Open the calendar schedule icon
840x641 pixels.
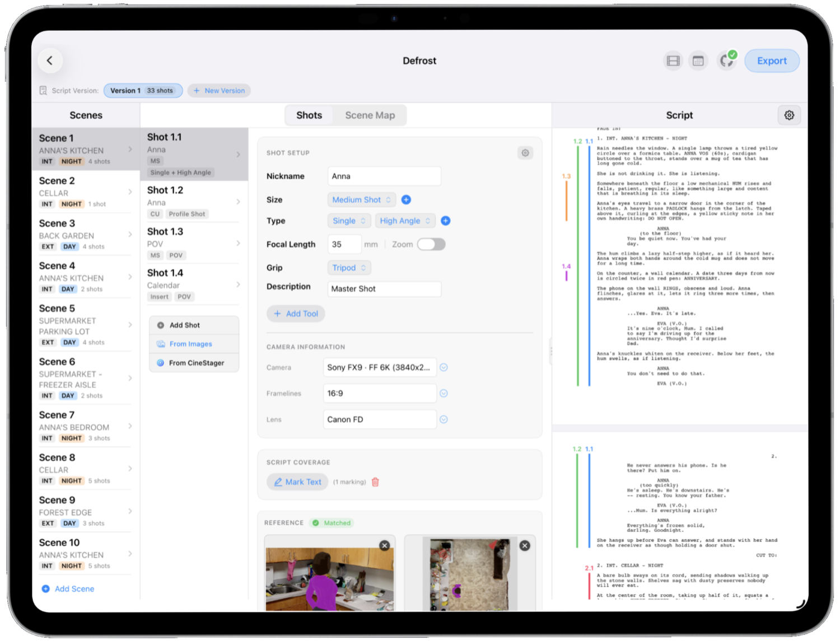tap(698, 60)
